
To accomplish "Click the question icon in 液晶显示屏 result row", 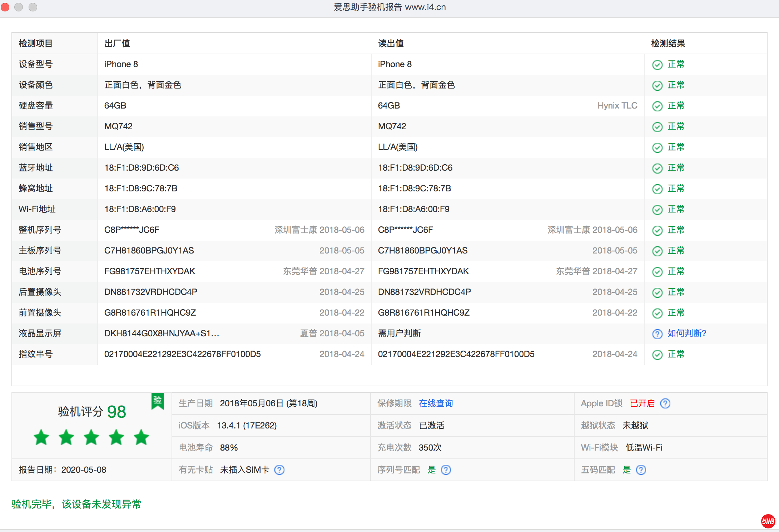I will point(657,334).
